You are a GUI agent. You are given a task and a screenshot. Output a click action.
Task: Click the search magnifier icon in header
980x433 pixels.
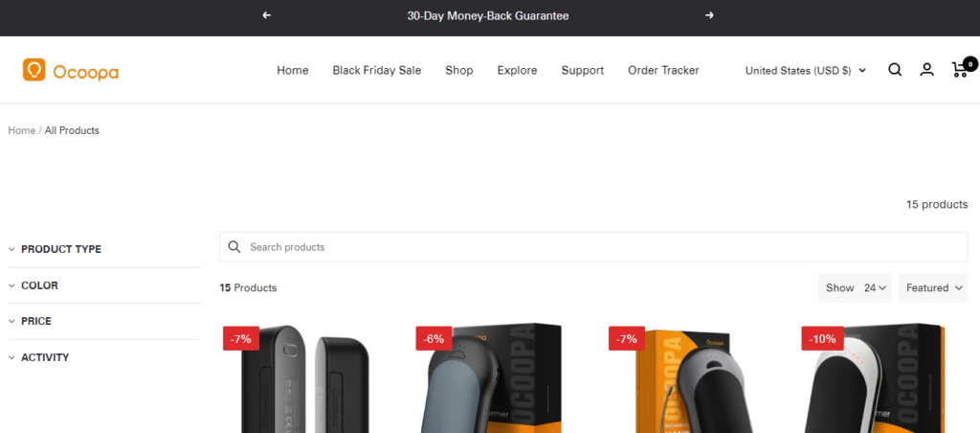(895, 70)
